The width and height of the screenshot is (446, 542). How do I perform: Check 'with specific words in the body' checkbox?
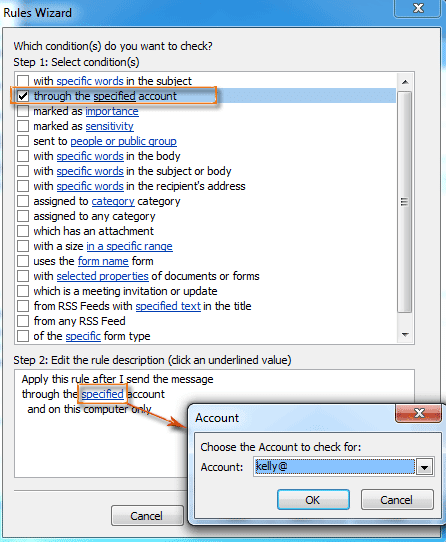click(23, 156)
